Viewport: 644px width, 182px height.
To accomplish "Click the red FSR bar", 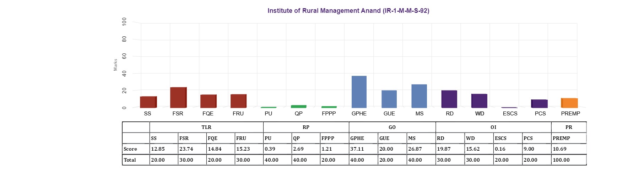I will [x=178, y=97].
